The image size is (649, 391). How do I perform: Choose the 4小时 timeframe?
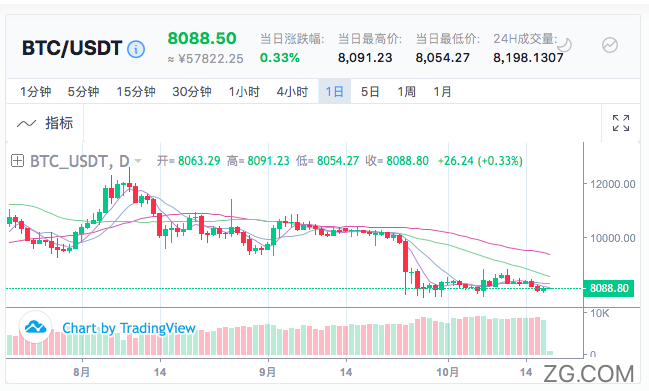coord(292,91)
